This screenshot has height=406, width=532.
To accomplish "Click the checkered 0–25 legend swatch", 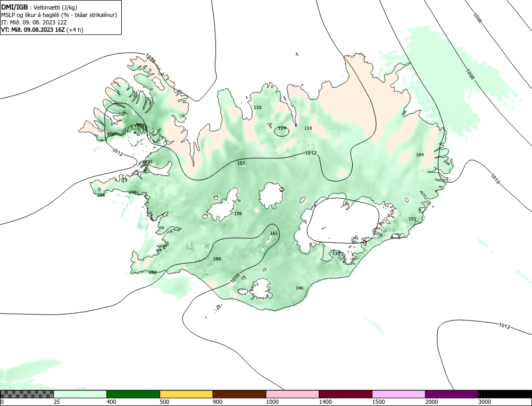I will pos(27,394).
